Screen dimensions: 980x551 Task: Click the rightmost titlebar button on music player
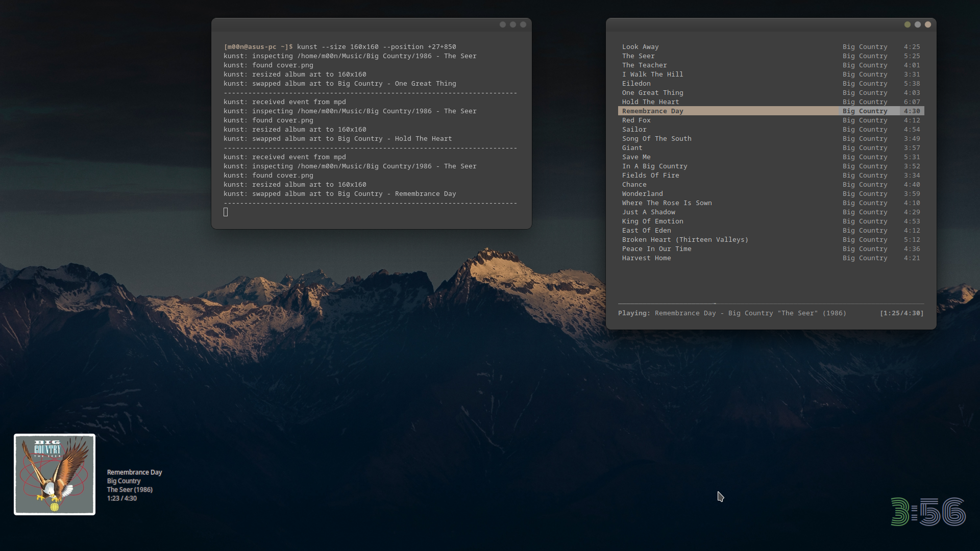[927, 24]
